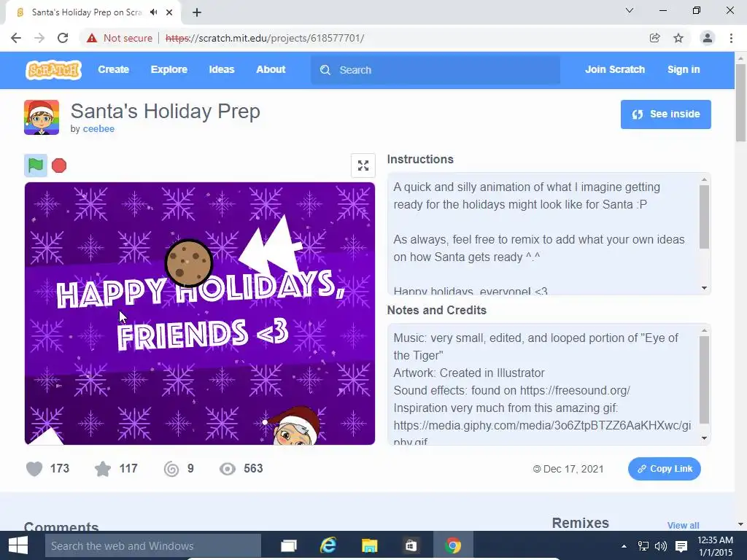Open the Create menu item
Screen dimensions: 747x560
coord(113,69)
